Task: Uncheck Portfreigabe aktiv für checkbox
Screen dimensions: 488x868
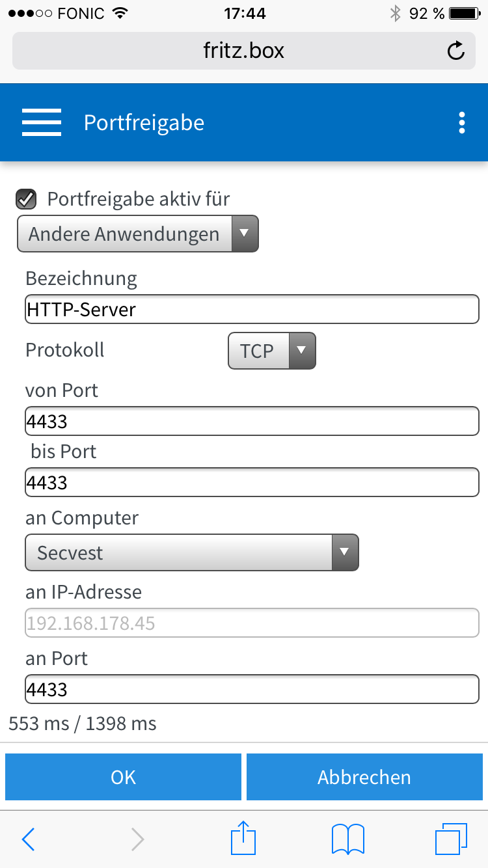Action: pos(26,199)
